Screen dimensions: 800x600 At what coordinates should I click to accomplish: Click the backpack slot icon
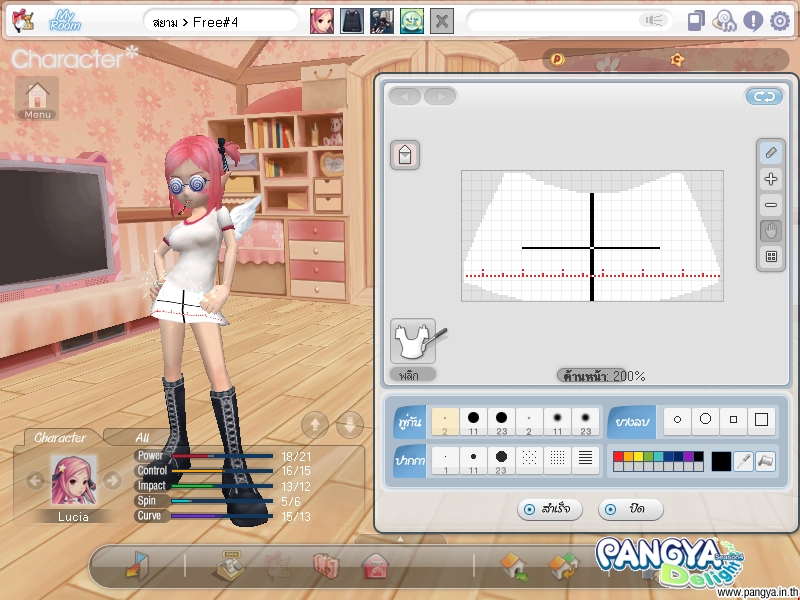click(x=352, y=21)
